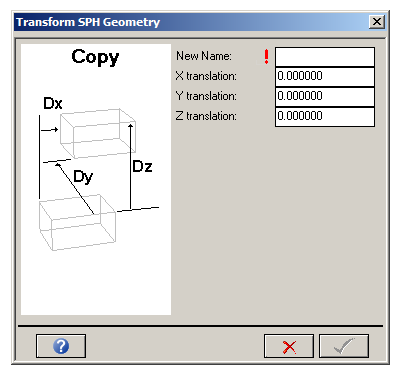Click the Z translation label
This screenshot has height=375, width=400.
tap(206, 116)
